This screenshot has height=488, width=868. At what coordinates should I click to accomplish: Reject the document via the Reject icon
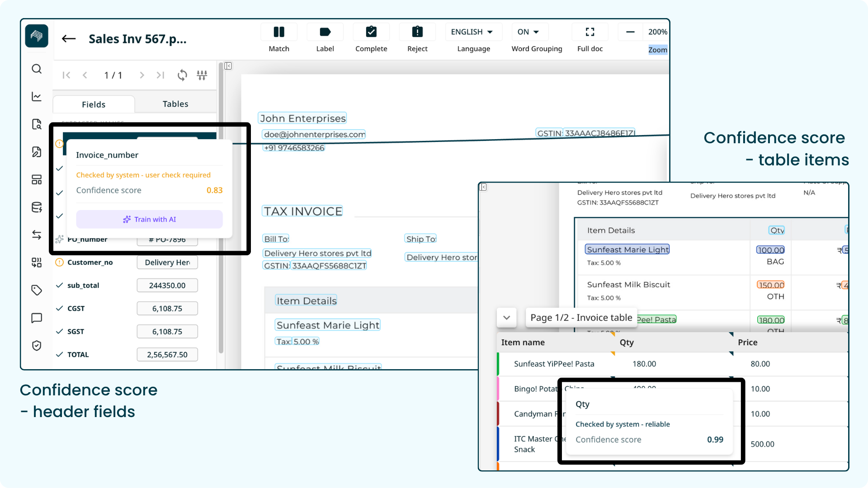[x=417, y=32]
